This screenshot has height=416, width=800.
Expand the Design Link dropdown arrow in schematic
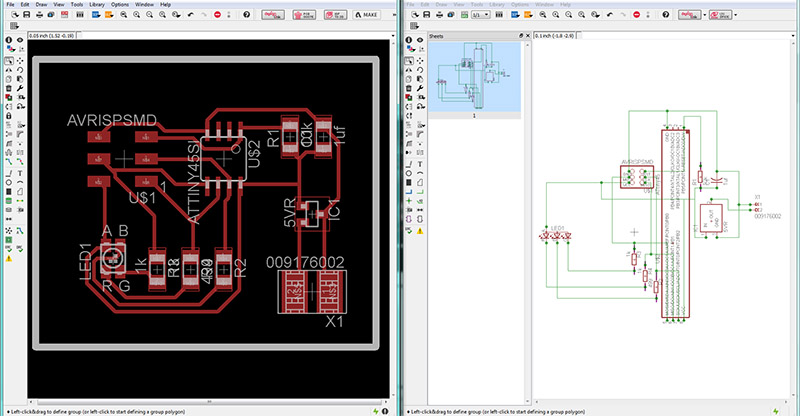705,15
